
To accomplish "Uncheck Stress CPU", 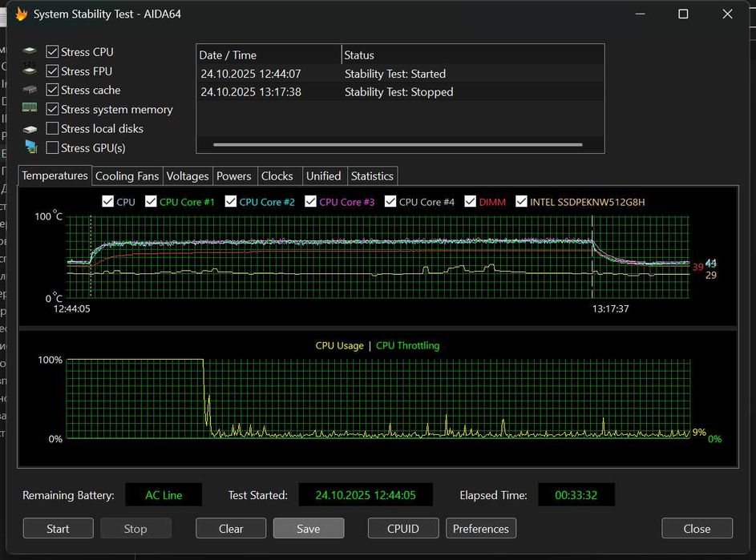I will [x=52, y=51].
